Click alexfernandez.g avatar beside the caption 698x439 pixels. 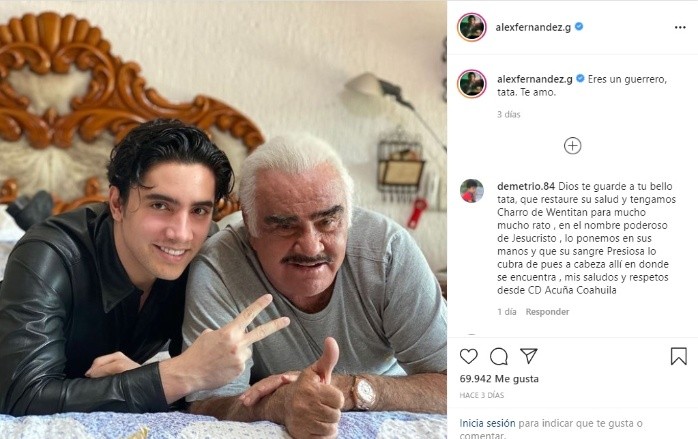[x=471, y=84]
